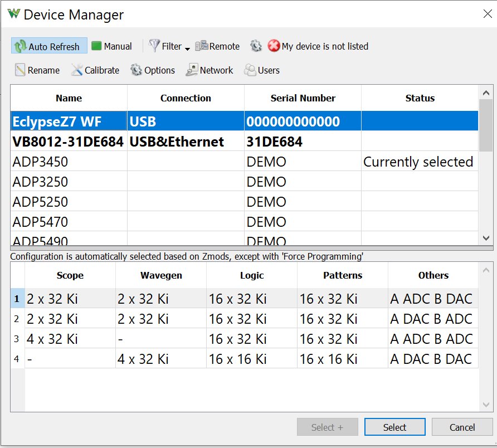This screenshot has width=497, height=448.
Task: Click the USB&Ethernet connection cell
Action: [186, 142]
